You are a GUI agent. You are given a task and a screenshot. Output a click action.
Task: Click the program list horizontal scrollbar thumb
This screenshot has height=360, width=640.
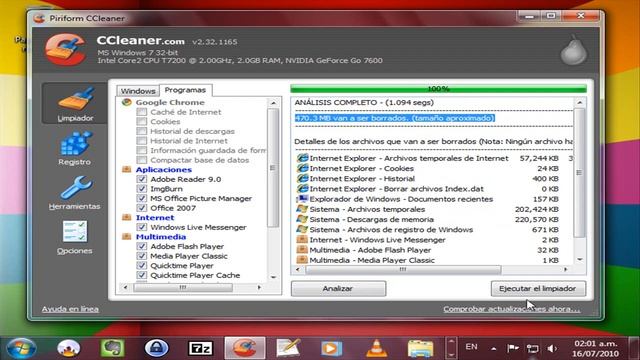[183, 288]
